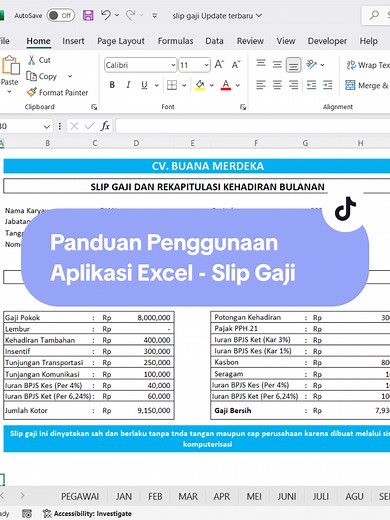Switch to the JAN sheet tab
Viewport: 390px width, 520px height.
click(x=124, y=496)
